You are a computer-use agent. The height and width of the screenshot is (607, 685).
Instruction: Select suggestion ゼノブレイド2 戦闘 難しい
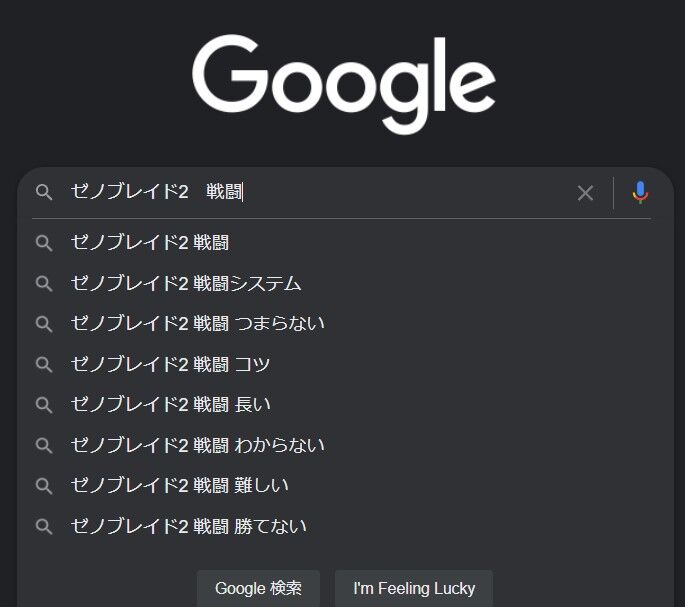(x=345, y=486)
